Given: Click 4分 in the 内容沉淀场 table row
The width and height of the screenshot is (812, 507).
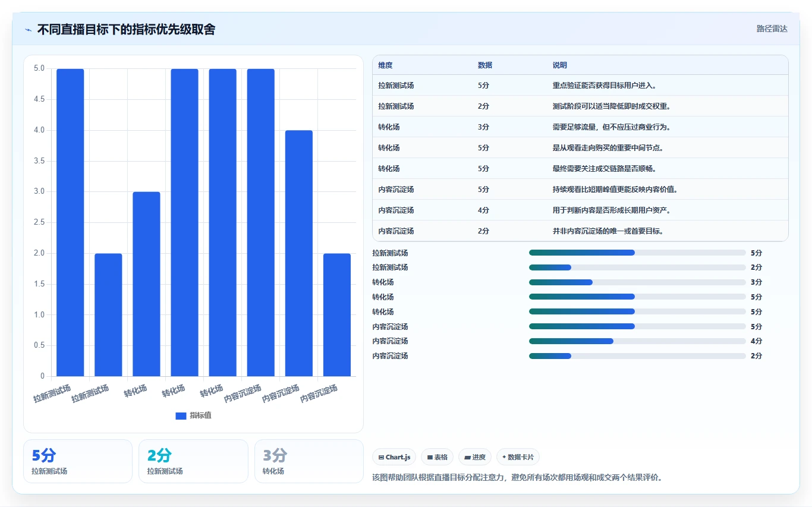Looking at the screenshot, I should pos(484,210).
